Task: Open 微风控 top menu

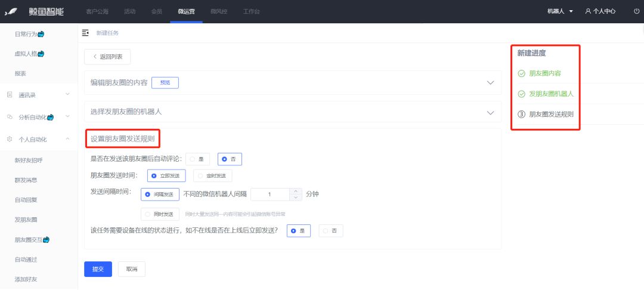Action: pos(219,11)
